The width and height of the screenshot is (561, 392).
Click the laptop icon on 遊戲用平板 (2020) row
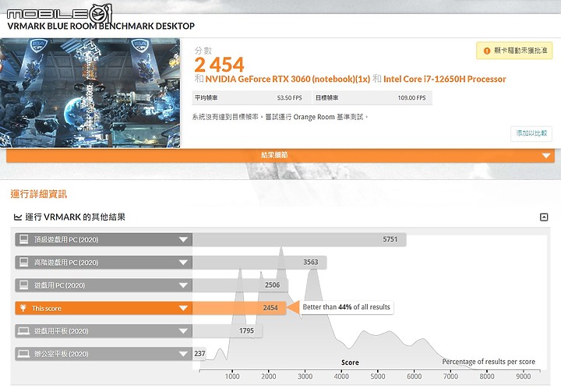coord(24,330)
